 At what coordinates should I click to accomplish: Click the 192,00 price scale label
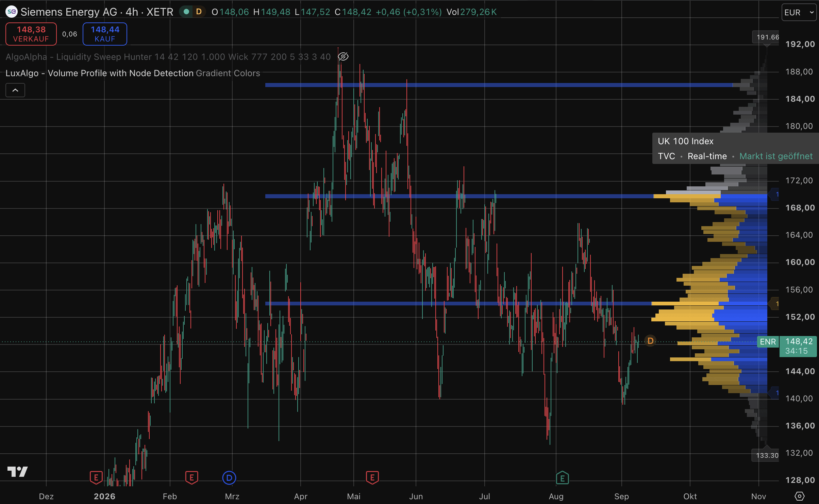[800, 44]
